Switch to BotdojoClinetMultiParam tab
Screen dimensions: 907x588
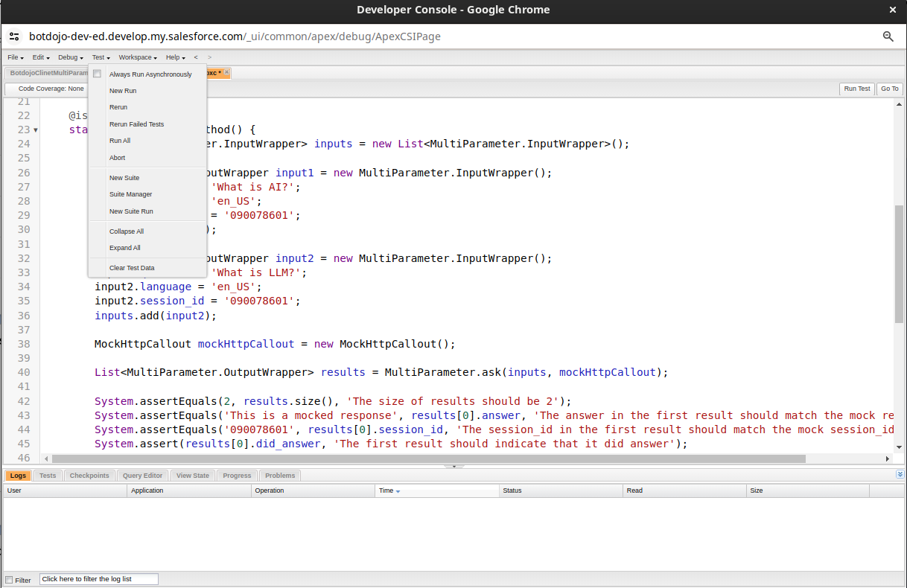(x=47, y=73)
